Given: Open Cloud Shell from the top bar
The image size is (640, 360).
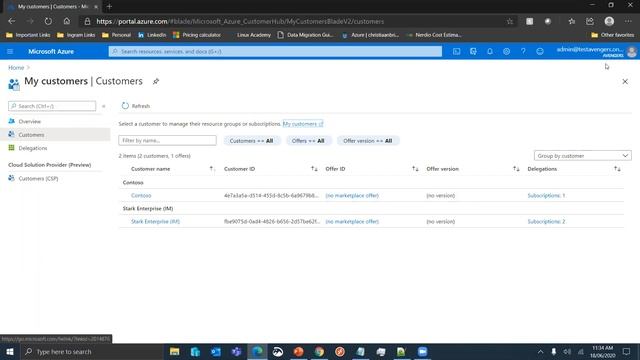Looking at the screenshot, I should point(456,51).
